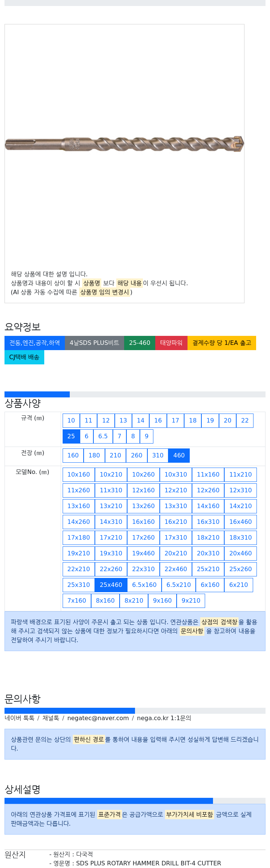Select the active 전장 460 option
The height and width of the screenshot is (868, 270).
click(179, 455)
